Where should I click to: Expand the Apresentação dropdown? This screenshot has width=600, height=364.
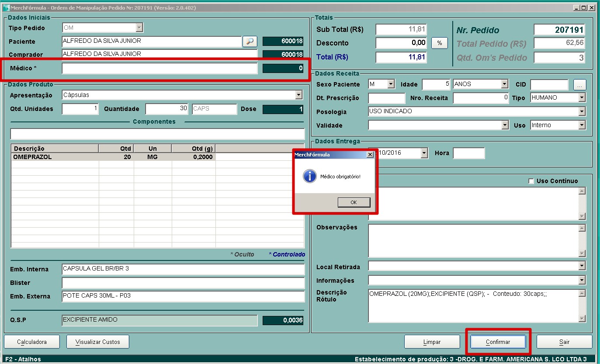(298, 95)
